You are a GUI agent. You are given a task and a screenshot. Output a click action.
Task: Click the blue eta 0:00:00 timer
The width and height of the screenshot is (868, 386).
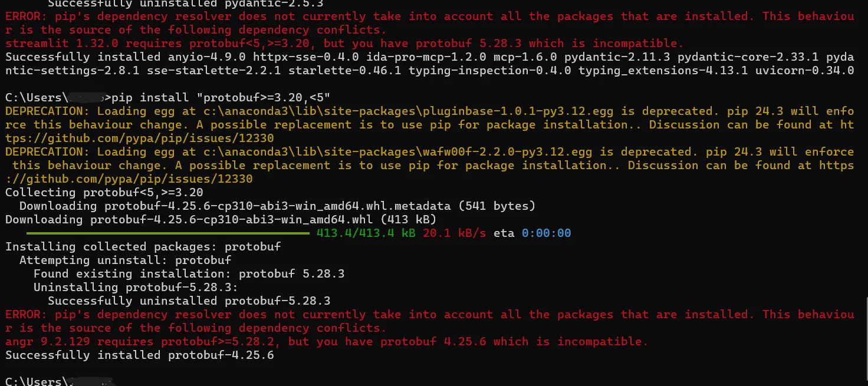[546, 233]
